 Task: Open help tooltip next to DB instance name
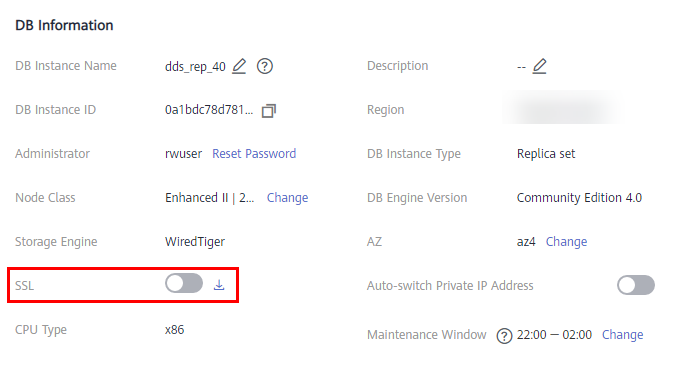[x=264, y=66]
